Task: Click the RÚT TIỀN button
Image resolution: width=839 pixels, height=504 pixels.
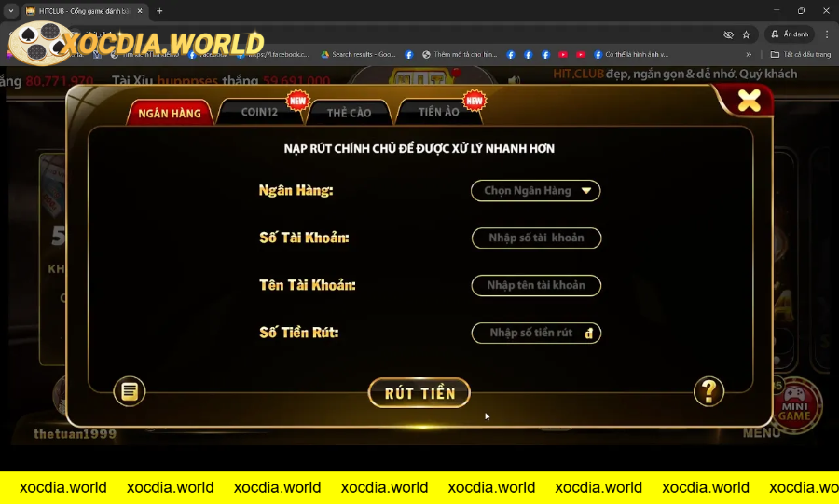Action: coord(419,393)
